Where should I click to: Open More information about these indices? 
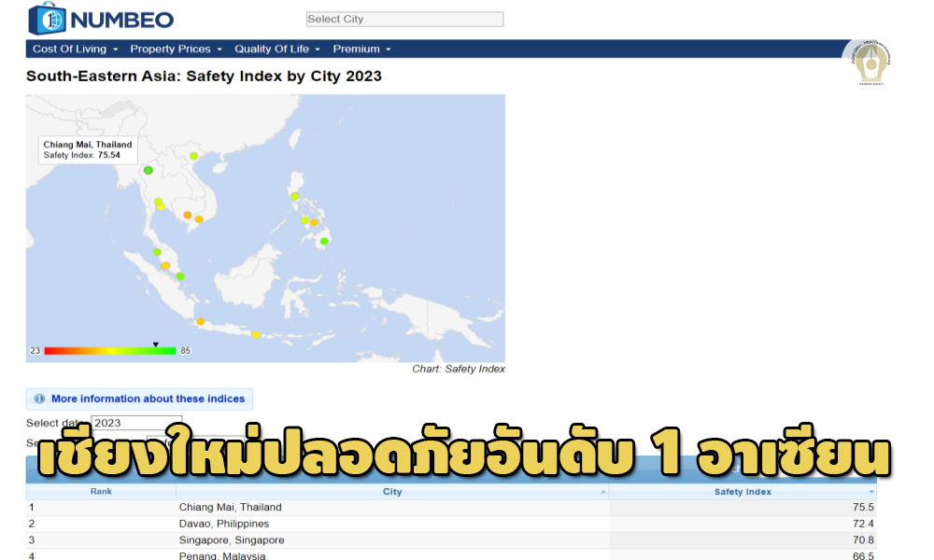coord(148,399)
